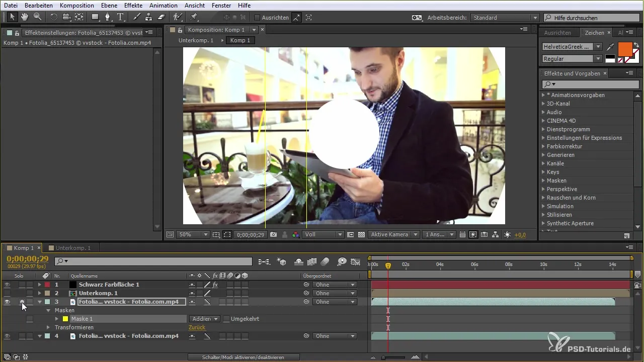Viewport: 644px width, 362px height.
Task: Hide layer 3 Fotolia video
Action: point(7,302)
